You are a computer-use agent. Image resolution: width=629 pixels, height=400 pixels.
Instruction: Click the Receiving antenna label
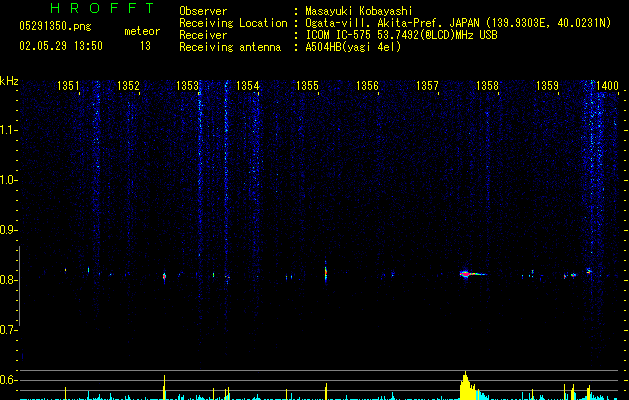click(x=230, y=47)
